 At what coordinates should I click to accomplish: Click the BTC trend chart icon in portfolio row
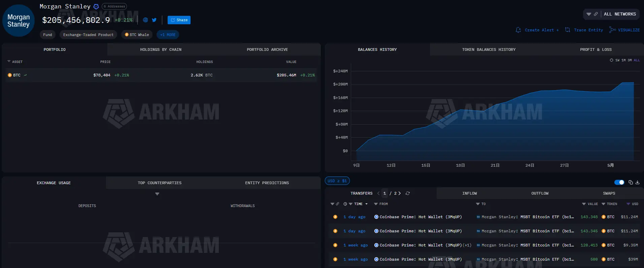point(25,75)
